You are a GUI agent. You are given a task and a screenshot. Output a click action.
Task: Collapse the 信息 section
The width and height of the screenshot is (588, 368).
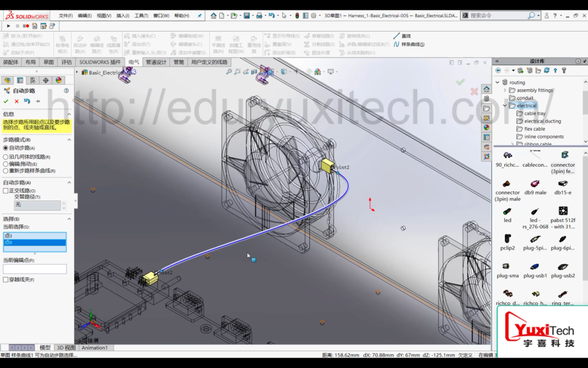pos(69,114)
